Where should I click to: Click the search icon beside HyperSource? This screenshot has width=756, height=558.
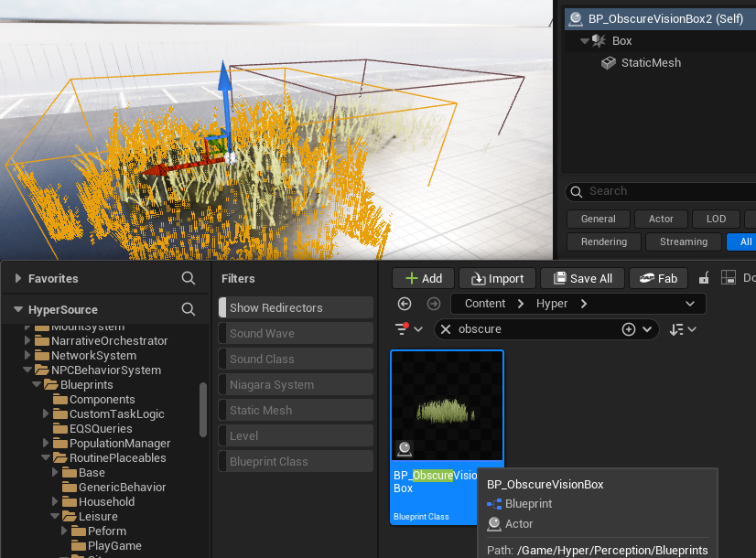point(189,309)
